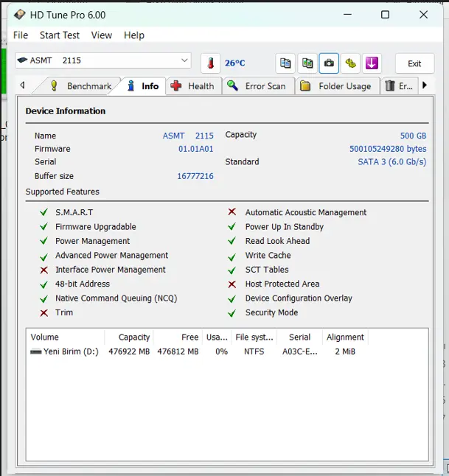
Task: Click the Read Look Ahead entry
Action: click(277, 241)
